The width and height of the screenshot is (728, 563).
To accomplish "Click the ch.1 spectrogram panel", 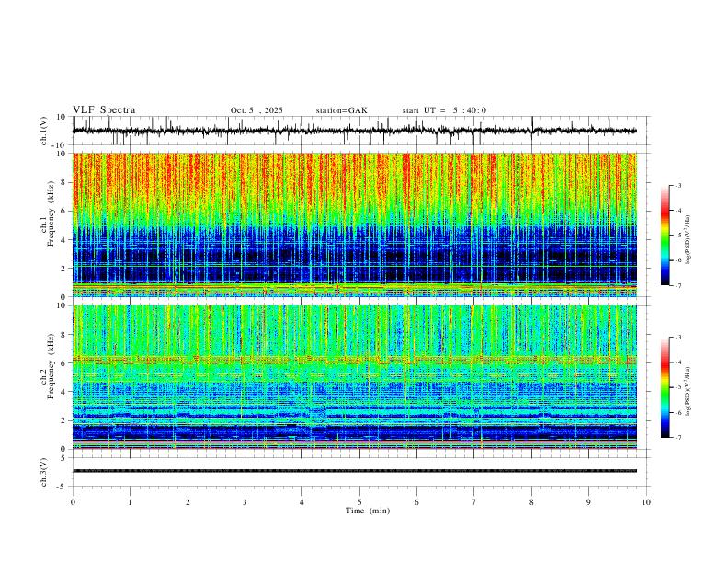I will pos(355,224).
